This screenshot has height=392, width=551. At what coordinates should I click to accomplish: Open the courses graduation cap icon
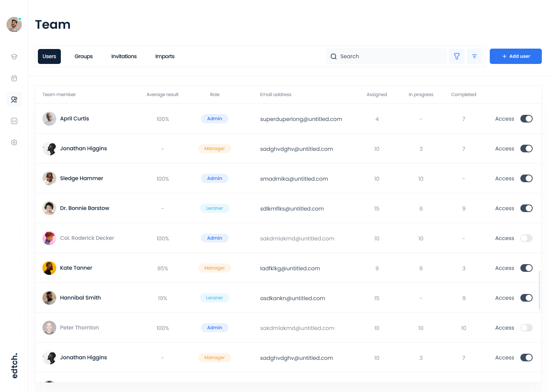(14, 57)
